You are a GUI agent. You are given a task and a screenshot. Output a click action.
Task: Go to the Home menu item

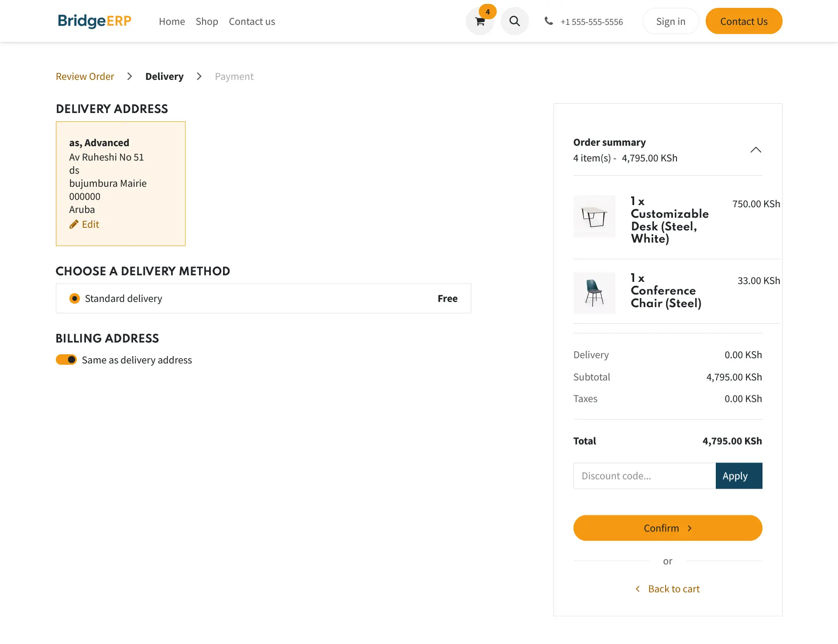tap(172, 21)
